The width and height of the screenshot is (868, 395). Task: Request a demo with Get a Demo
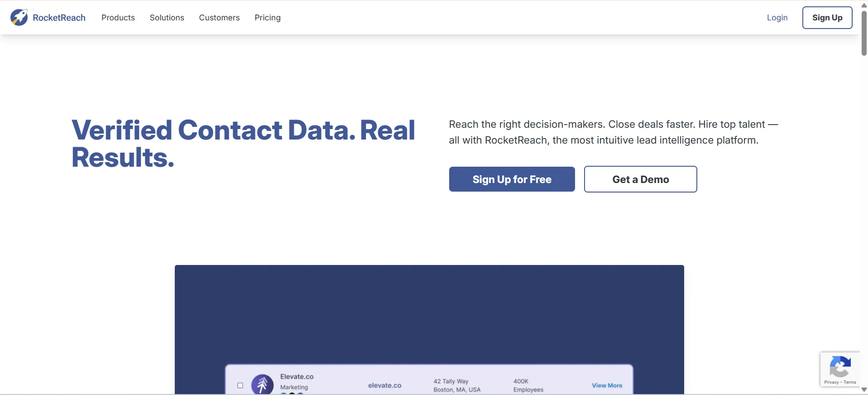click(x=640, y=179)
